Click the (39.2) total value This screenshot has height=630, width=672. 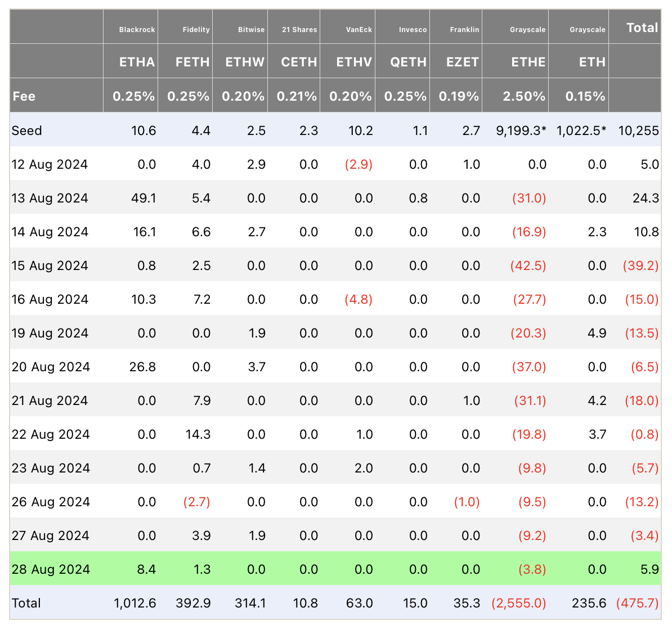point(640,266)
